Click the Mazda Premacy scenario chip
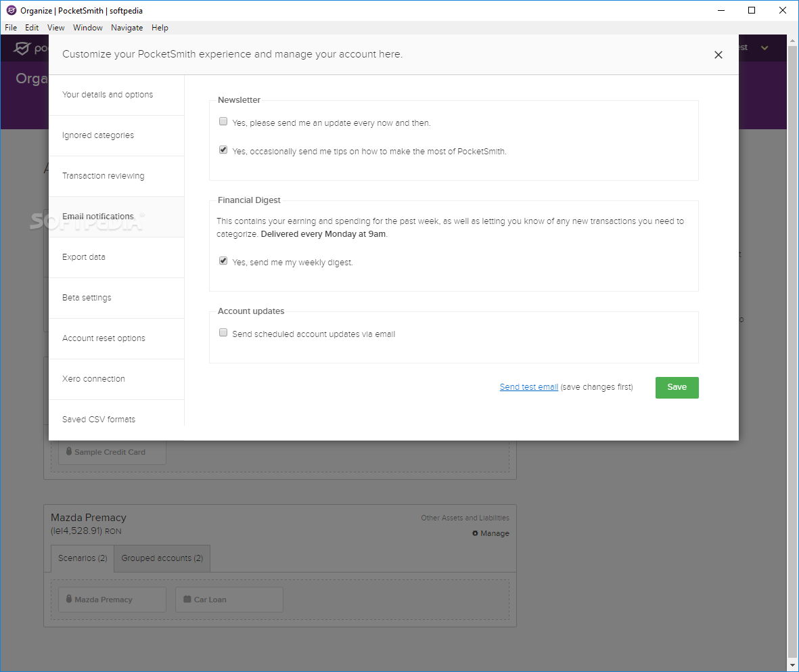The height and width of the screenshot is (672, 799). click(112, 600)
